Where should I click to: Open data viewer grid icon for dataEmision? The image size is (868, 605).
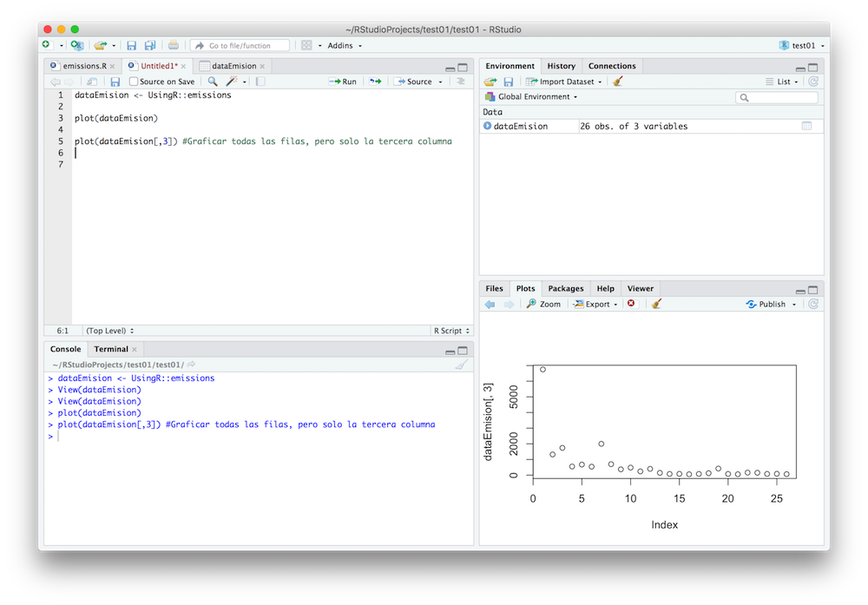click(x=806, y=126)
